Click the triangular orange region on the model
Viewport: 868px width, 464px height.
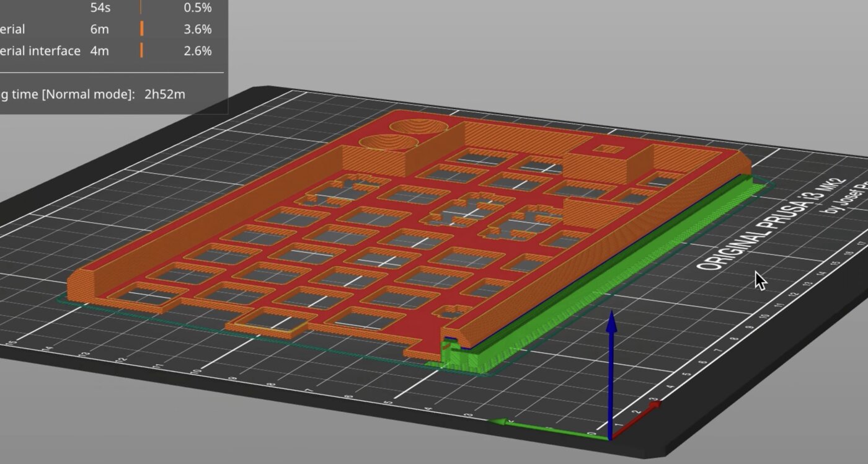(587, 211)
